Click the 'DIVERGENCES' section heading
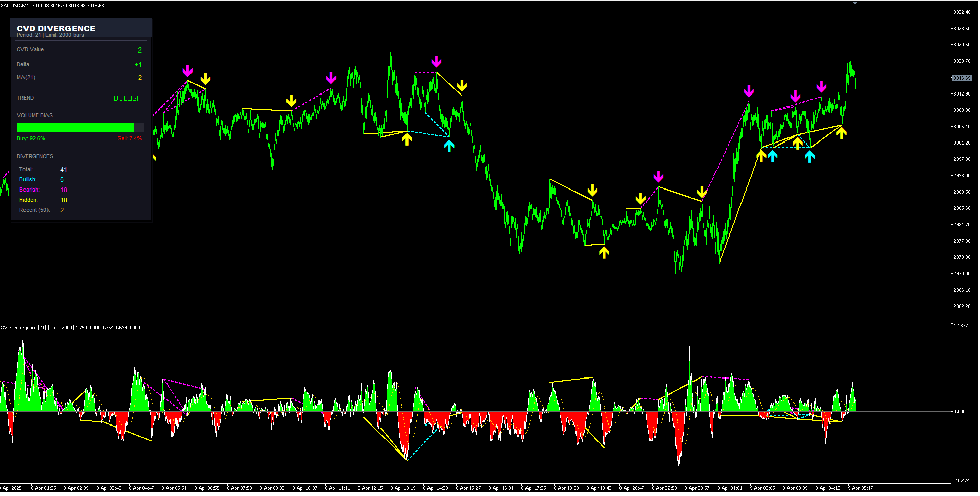Screen dimensions: 980x496 click(x=35, y=157)
